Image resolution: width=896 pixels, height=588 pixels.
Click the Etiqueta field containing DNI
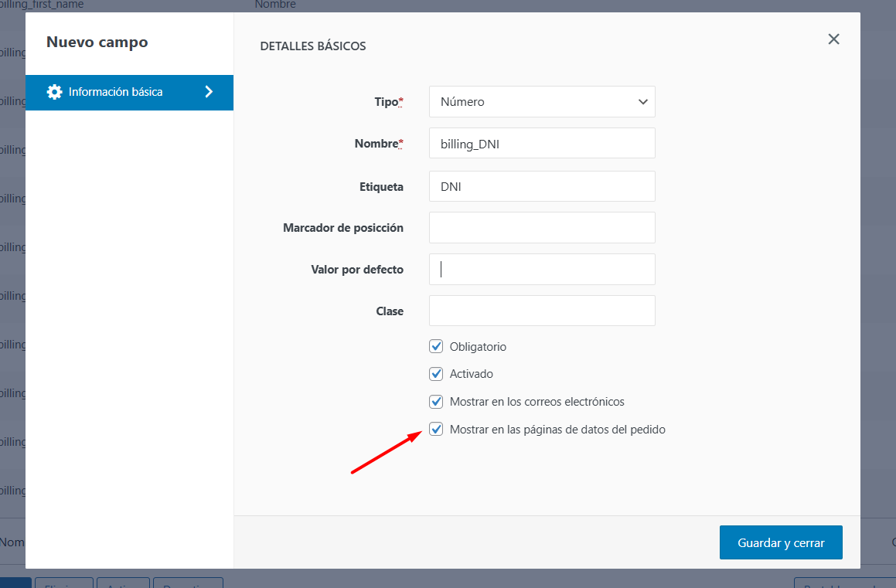click(x=541, y=186)
